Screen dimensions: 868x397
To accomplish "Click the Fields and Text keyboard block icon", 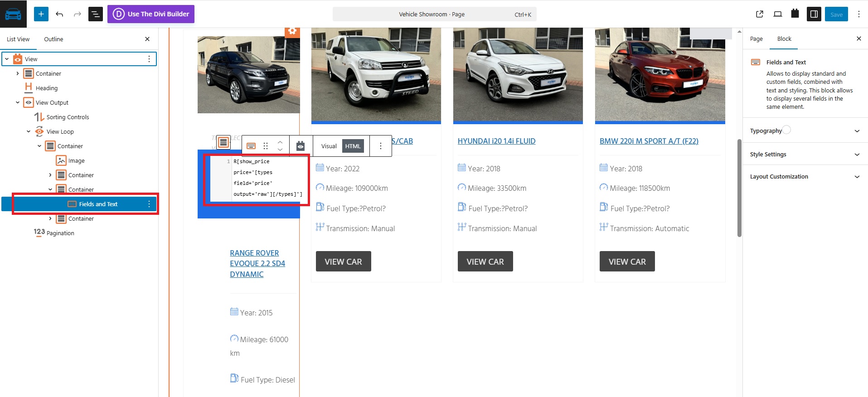I will 251,146.
